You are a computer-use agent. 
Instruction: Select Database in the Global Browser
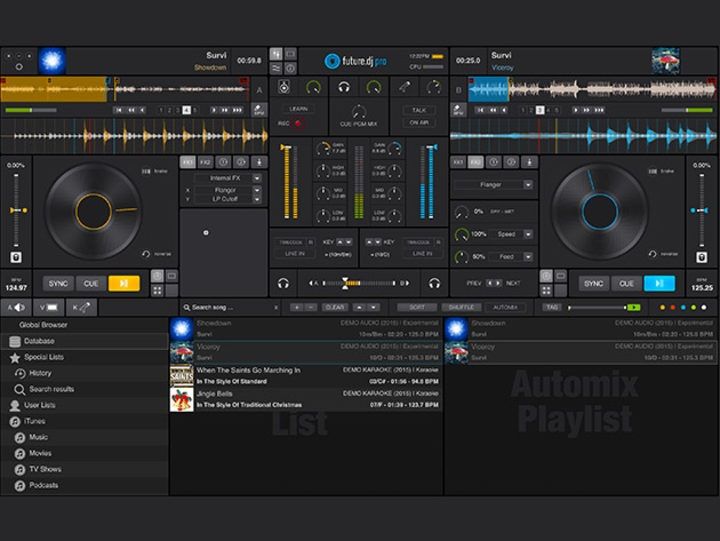click(x=40, y=341)
